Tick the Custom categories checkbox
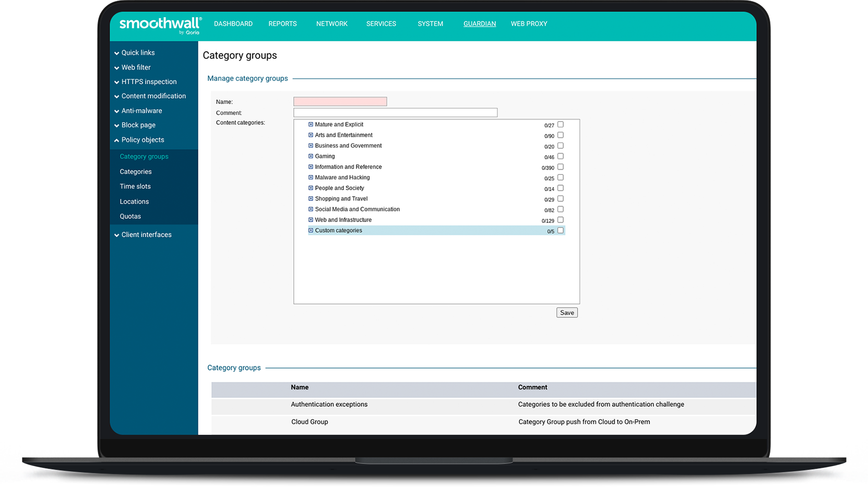This screenshot has height=487, width=868. pos(560,230)
